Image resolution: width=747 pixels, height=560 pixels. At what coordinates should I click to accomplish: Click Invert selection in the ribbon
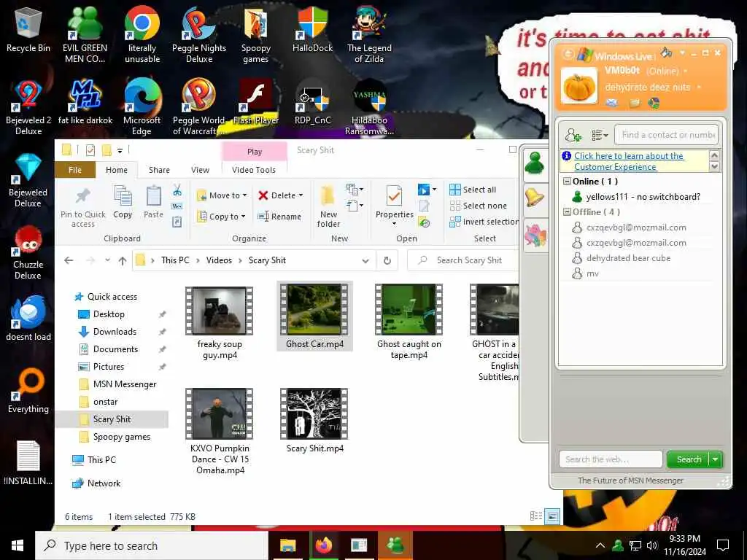(x=484, y=222)
